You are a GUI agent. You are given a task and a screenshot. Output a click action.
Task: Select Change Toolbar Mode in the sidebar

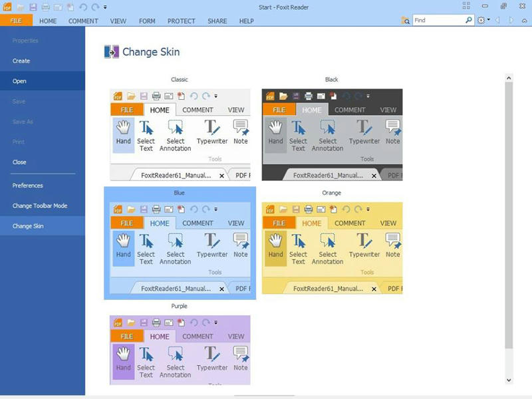(x=43, y=205)
